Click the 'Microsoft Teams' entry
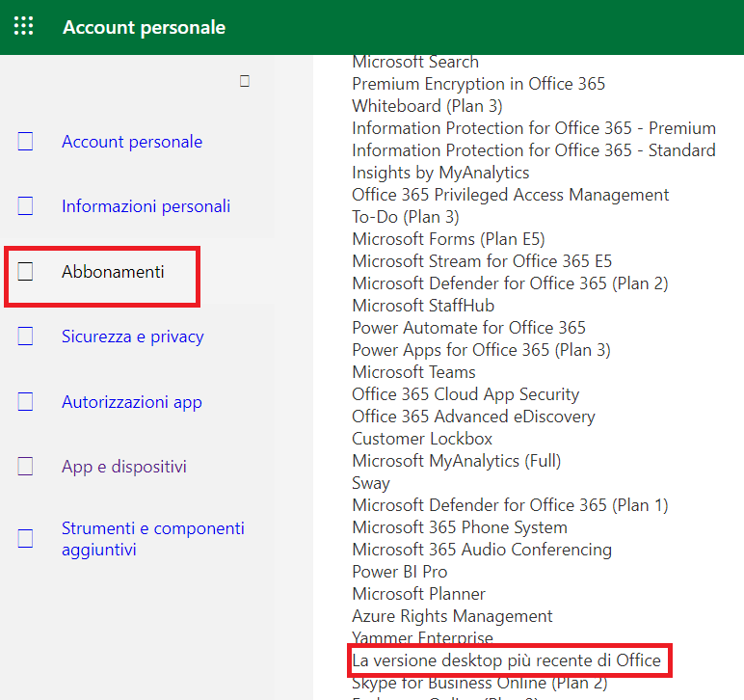This screenshot has width=744, height=700. click(413, 372)
